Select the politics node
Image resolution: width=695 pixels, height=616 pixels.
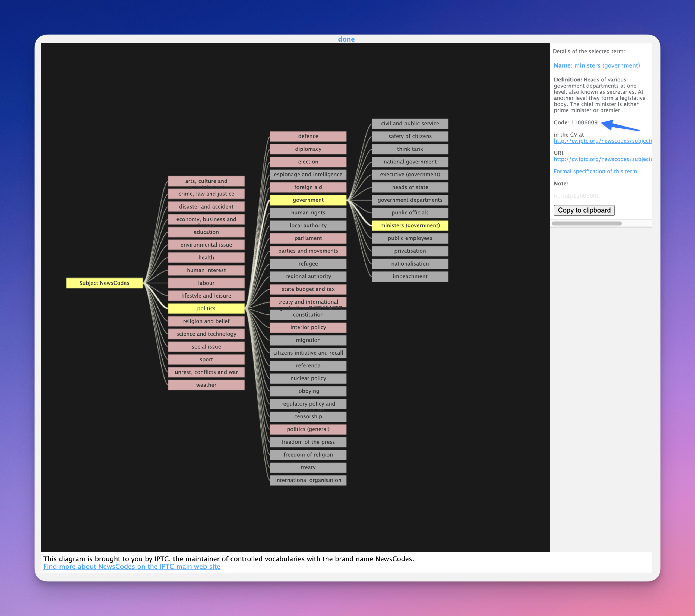coord(206,308)
